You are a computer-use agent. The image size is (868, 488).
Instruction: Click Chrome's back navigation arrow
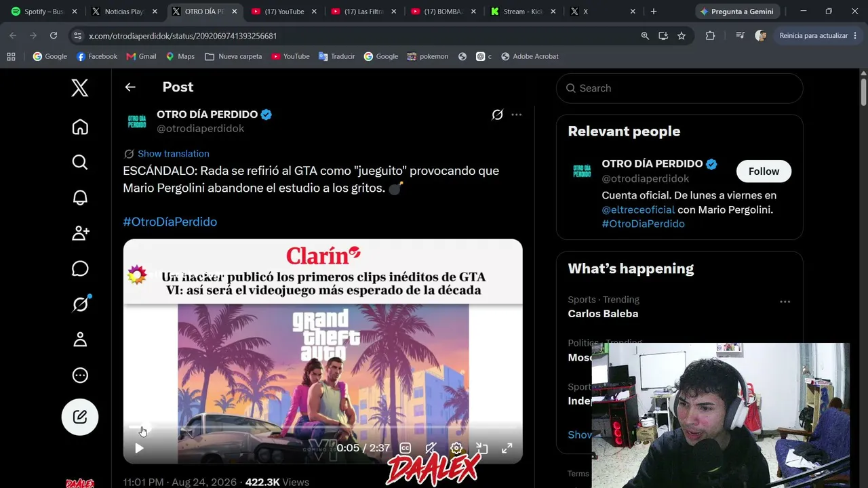pyautogui.click(x=13, y=35)
